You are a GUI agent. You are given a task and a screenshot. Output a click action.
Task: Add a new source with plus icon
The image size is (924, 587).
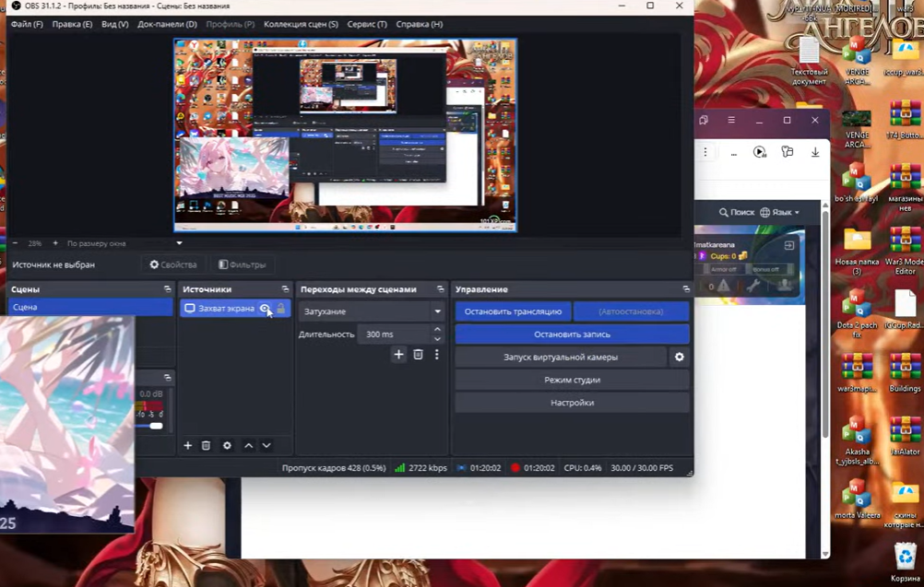tap(187, 446)
